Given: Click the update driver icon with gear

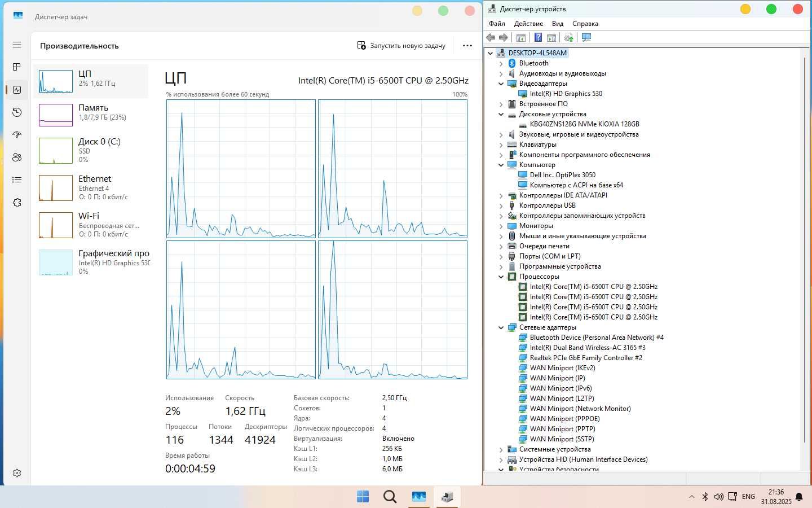Looking at the screenshot, I should click(x=568, y=37).
